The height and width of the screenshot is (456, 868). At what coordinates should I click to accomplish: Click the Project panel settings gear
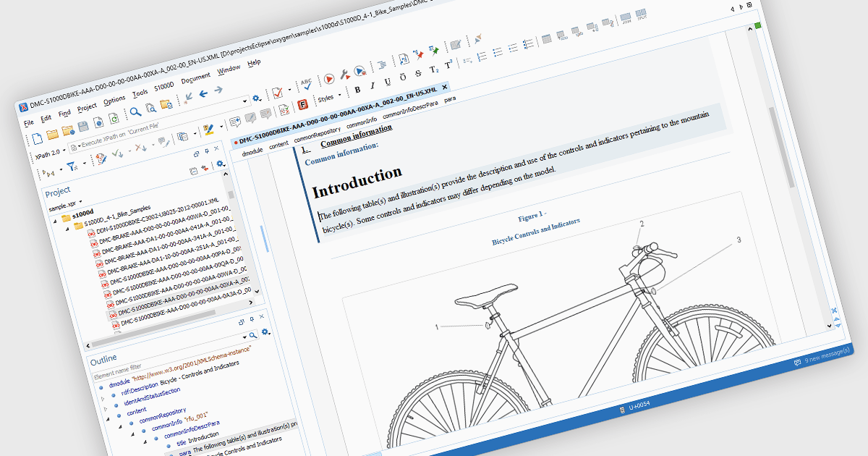(221, 165)
